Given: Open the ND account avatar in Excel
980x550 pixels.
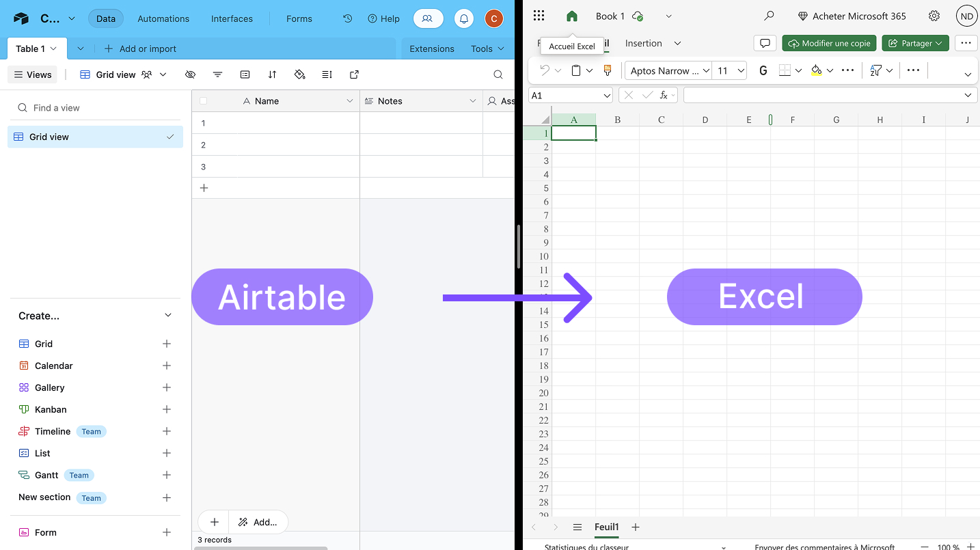Looking at the screenshot, I should 966,16.
